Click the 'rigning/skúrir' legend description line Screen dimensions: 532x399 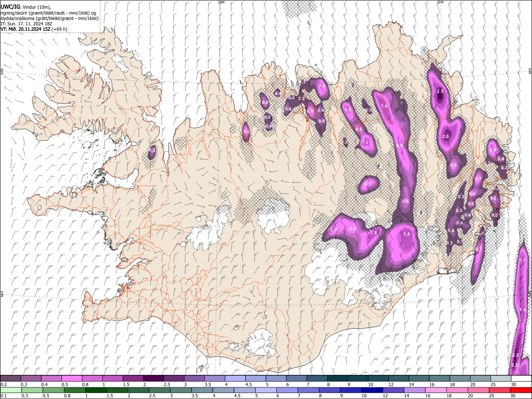click(x=48, y=13)
